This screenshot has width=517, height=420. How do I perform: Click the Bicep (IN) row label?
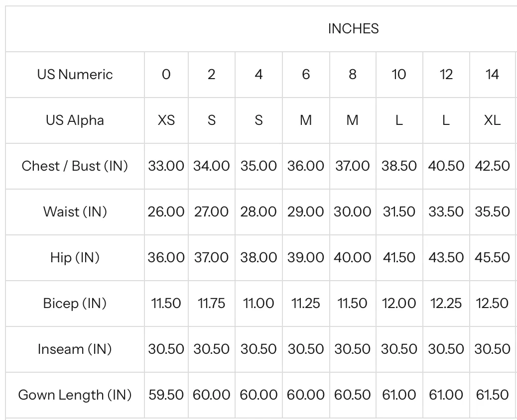tap(75, 303)
